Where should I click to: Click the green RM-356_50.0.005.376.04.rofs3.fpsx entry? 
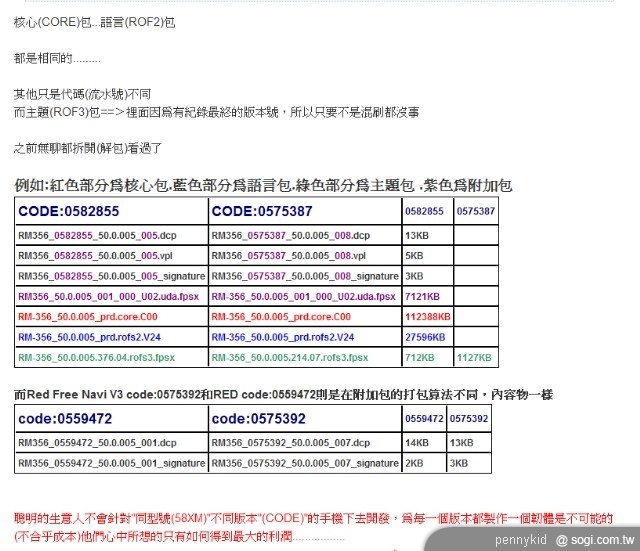pos(96,357)
